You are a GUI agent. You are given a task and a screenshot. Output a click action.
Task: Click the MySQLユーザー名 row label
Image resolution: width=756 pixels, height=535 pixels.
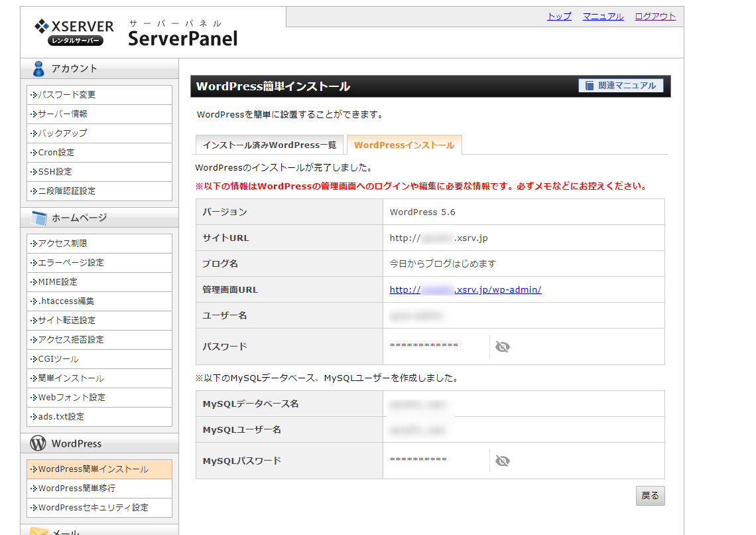coord(241,430)
